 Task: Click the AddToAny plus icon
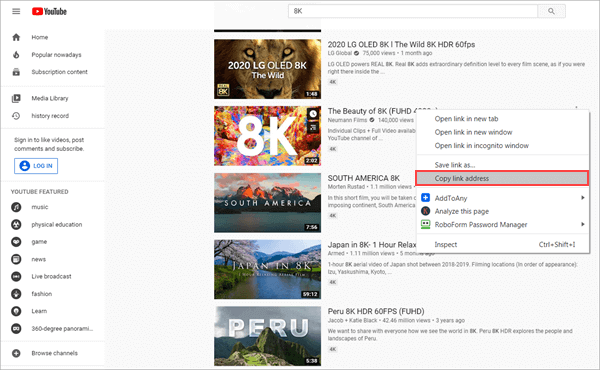click(x=426, y=198)
